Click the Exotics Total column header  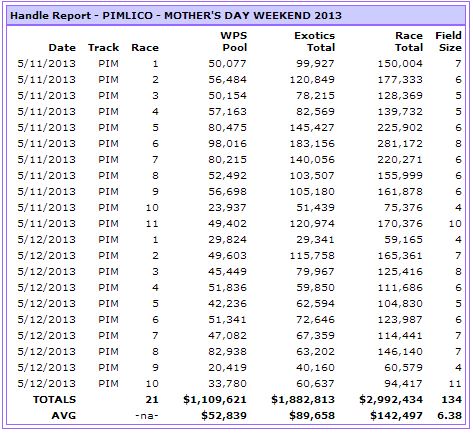(x=314, y=42)
